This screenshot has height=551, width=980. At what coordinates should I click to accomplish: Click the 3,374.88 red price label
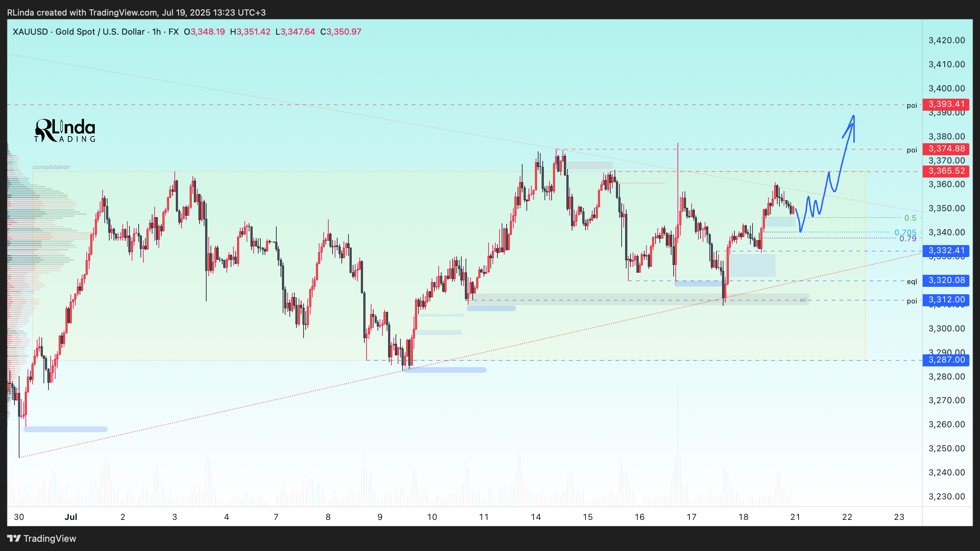pos(946,149)
